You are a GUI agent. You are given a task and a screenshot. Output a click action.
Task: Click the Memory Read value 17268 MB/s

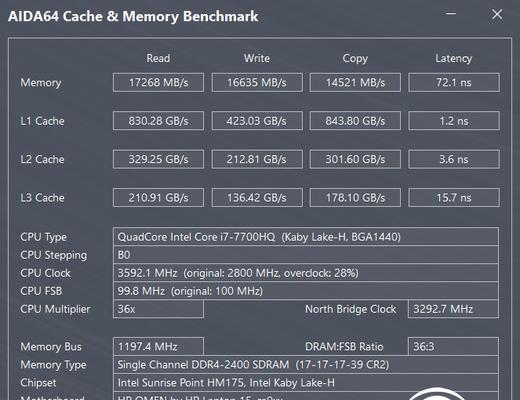[x=158, y=82]
